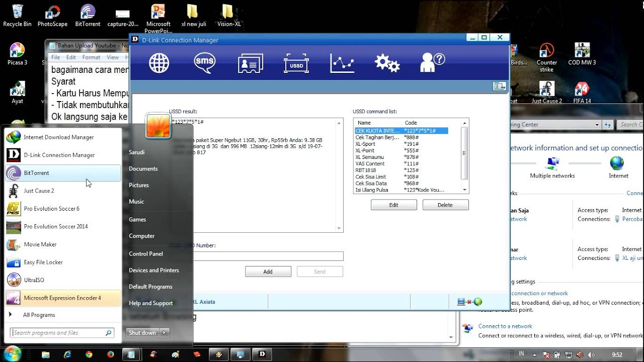Open Counter strike desktop shortcut
This screenshot has width=644, height=362.
546,57
